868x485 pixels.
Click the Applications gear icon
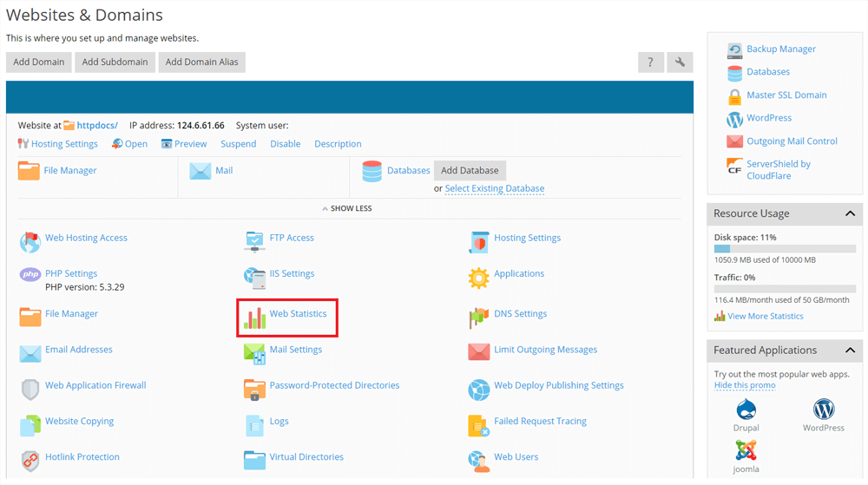click(x=478, y=279)
